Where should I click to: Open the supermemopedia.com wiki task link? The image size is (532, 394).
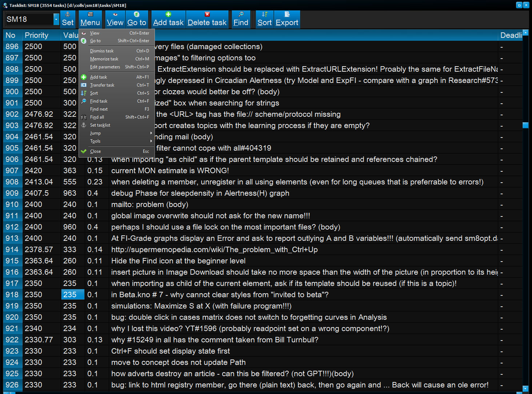click(x=214, y=250)
